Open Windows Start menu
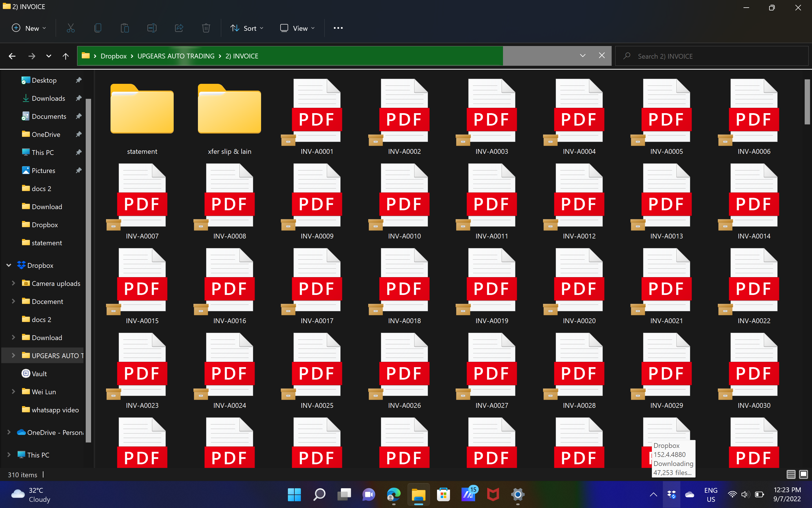Viewport: 812px width, 508px height. tap(294, 494)
